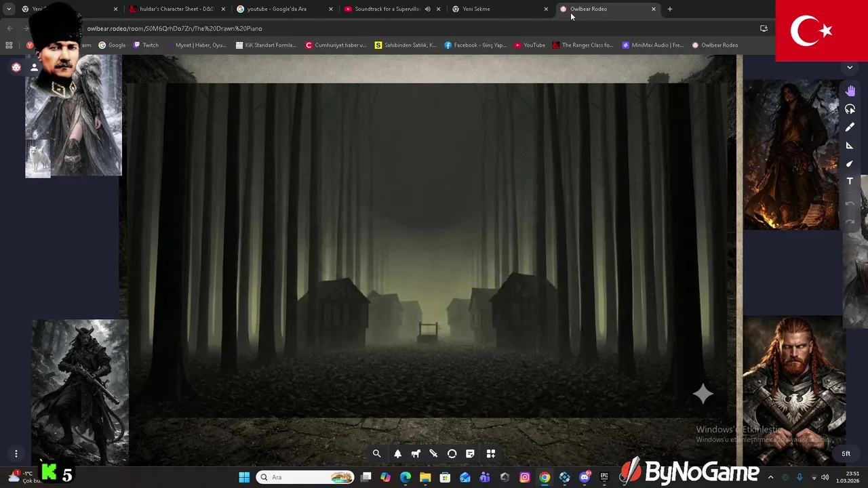
Task: Click the Undo arrow
Action: pyautogui.click(x=850, y=203)
